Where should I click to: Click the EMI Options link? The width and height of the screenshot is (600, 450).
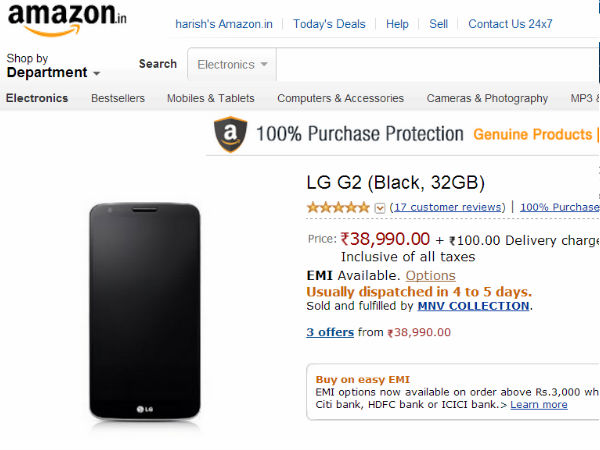point(430,275)
